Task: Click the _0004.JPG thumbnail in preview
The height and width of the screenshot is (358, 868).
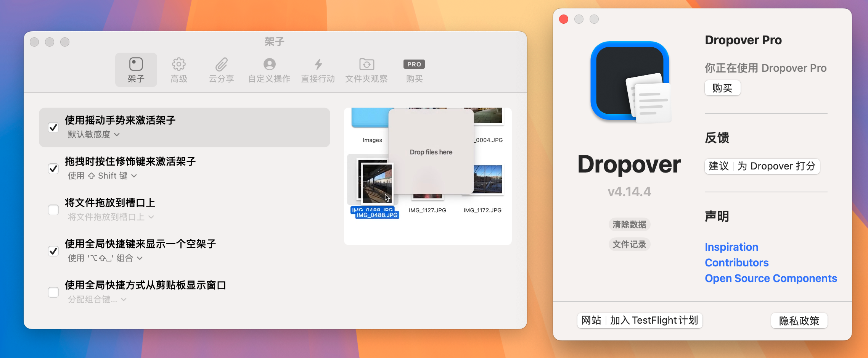Action: pos(489,116)
